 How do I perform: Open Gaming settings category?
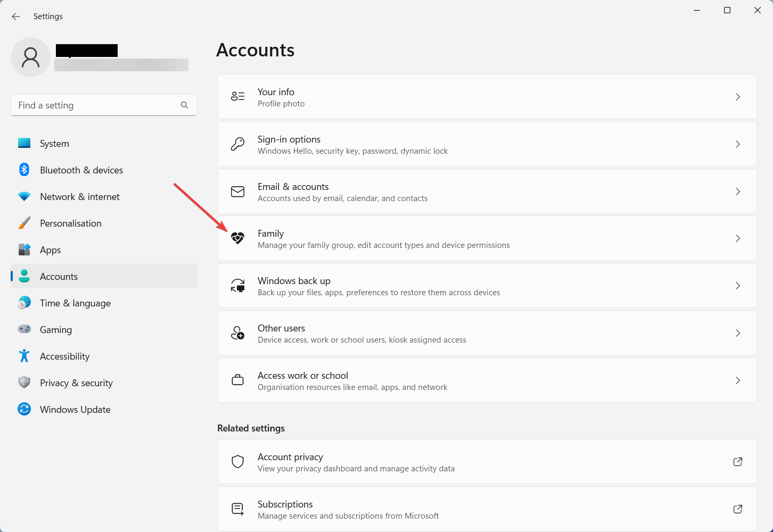(104, 329)
